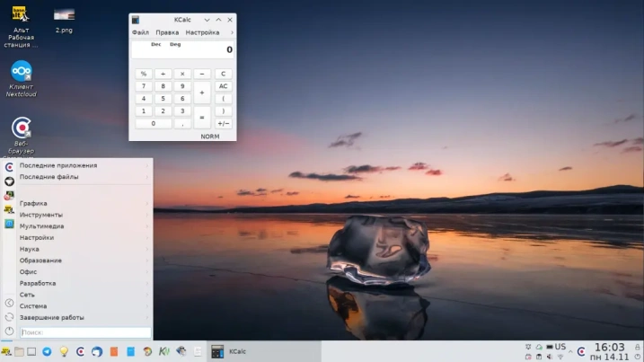Show hidden tray icons with the arrow
Viewport: 644px width, 362px height.
[570, 352]
